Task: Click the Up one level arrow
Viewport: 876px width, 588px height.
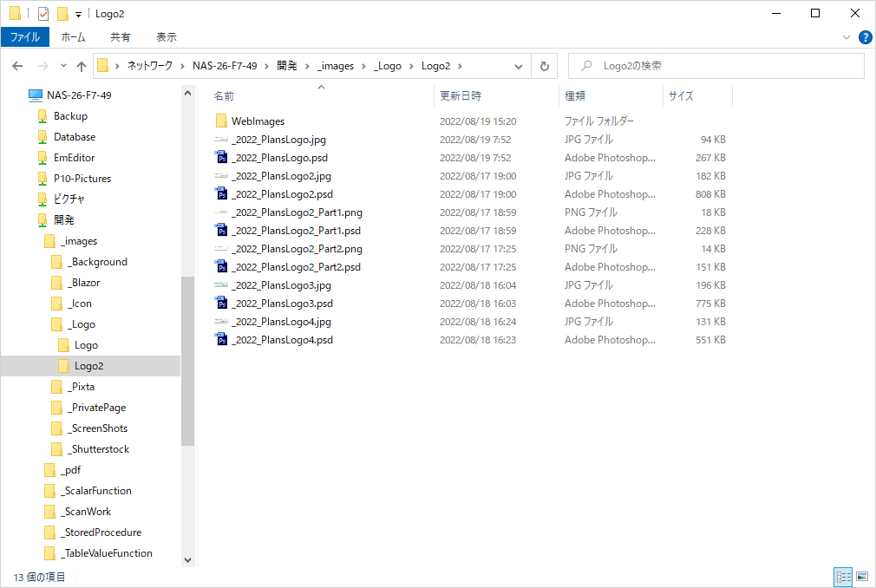Action: pos(82,66)
